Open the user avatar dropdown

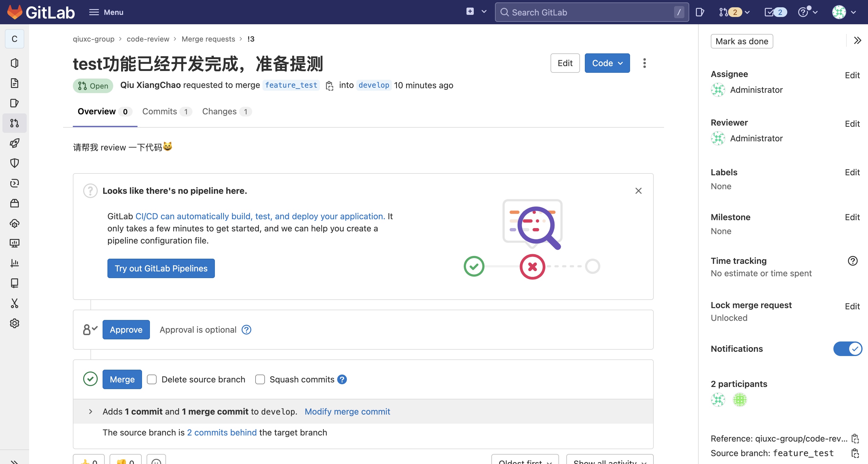click(x=844, y=12)
